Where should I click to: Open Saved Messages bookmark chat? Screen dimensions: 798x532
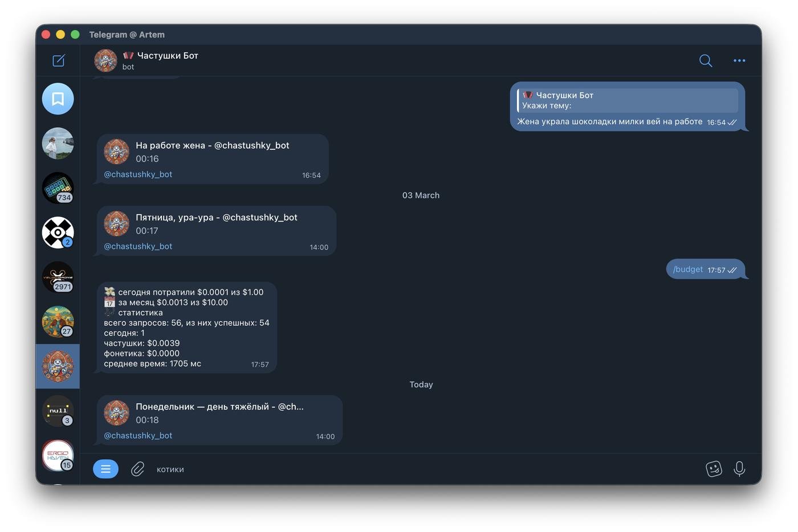pos(58,99)
